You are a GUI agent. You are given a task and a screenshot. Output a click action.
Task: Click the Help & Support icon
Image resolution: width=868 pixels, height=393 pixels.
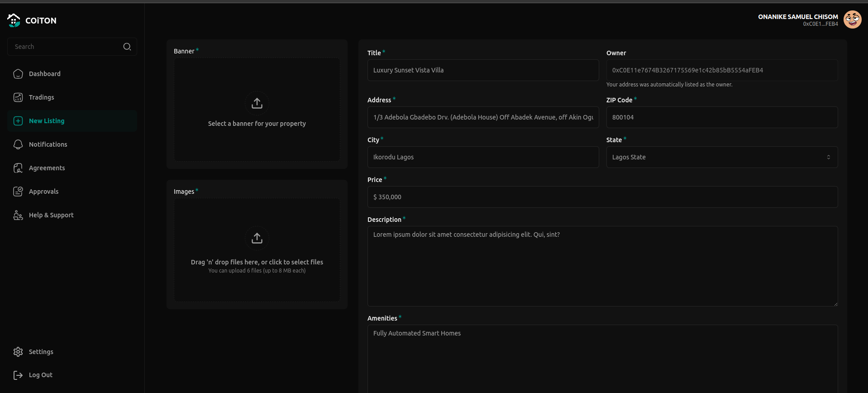tap(18, 215)
